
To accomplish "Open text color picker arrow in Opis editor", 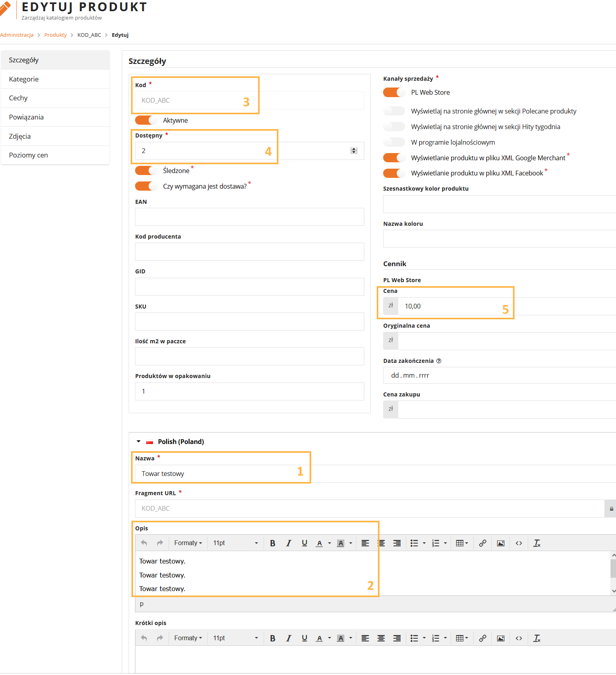I will click(x=330, y=543).
